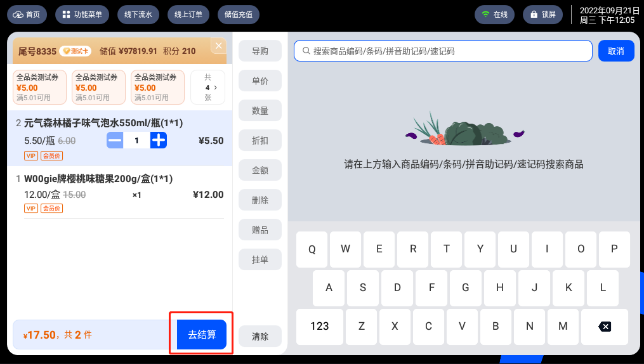
Task: Open 线上订单 online orders
Action: click(188, 15)
